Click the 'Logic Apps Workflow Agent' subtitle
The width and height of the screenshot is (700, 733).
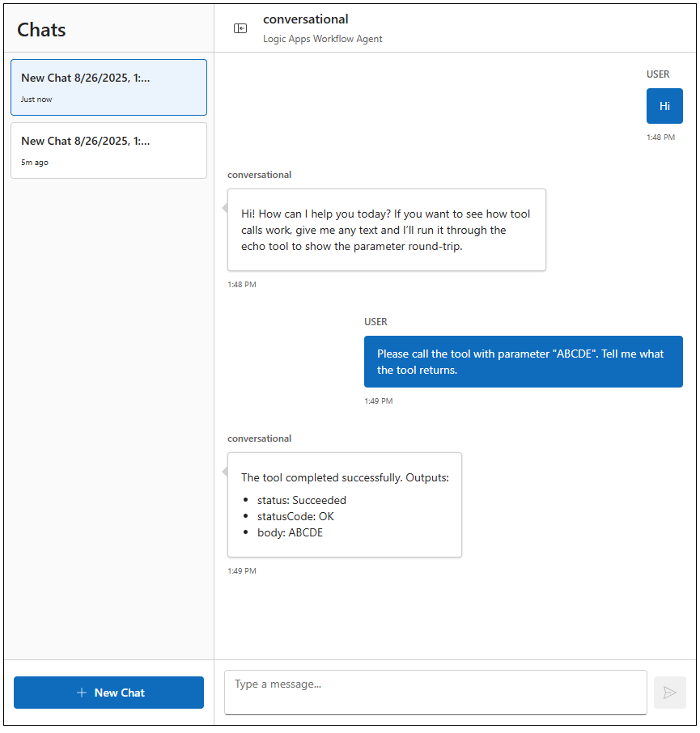(x=322, y=39)
